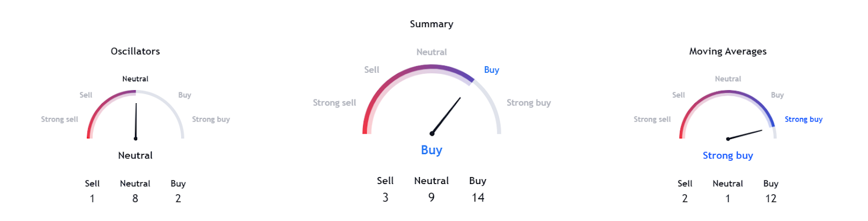Click Summary Buy count of 14
Screen dimensions: 868x221
point(477,198)
